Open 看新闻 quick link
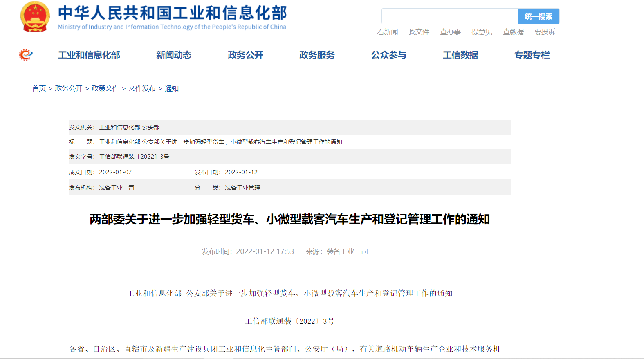 pyautogui.click(x=387, y=32)
